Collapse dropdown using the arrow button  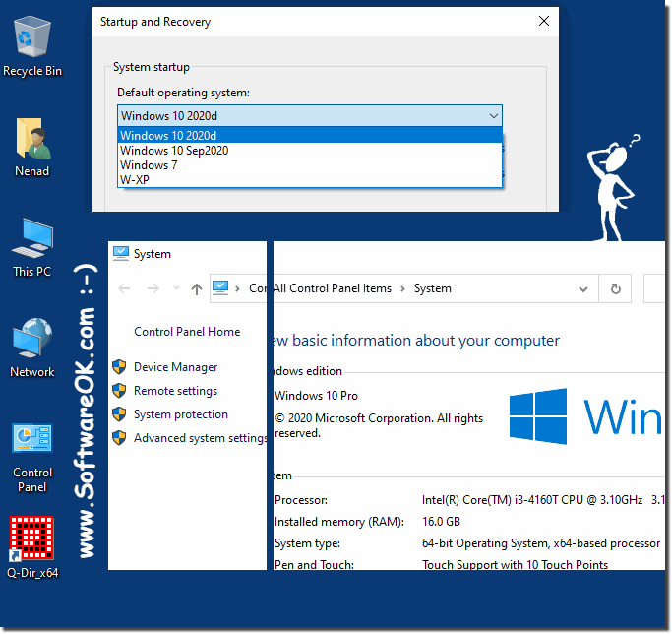point(494,116)
